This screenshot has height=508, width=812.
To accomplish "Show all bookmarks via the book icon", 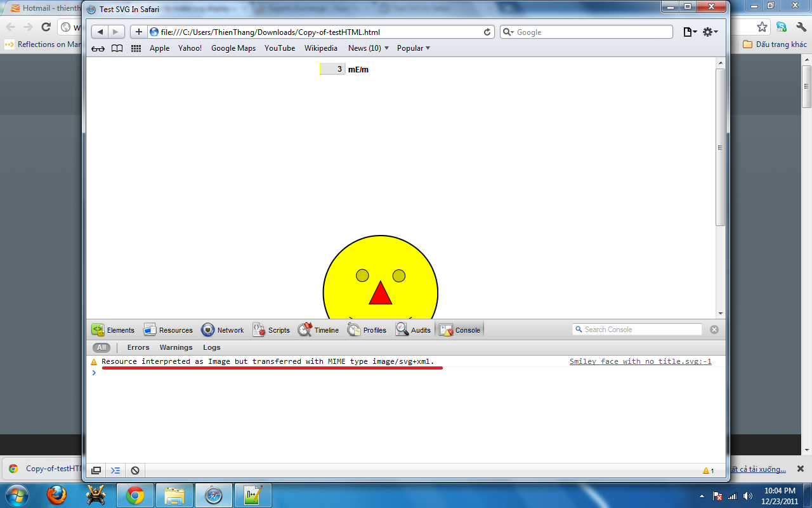I will tap(117, 48).
